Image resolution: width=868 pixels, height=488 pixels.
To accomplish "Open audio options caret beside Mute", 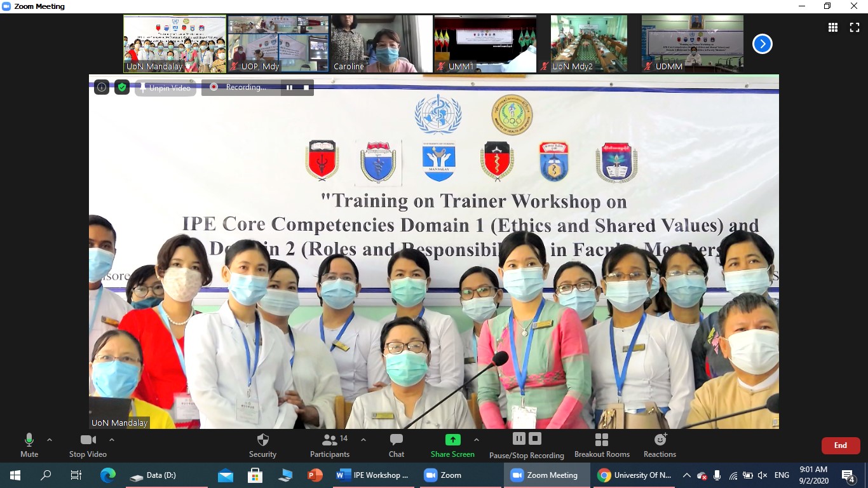I will [x=50, y=440].
